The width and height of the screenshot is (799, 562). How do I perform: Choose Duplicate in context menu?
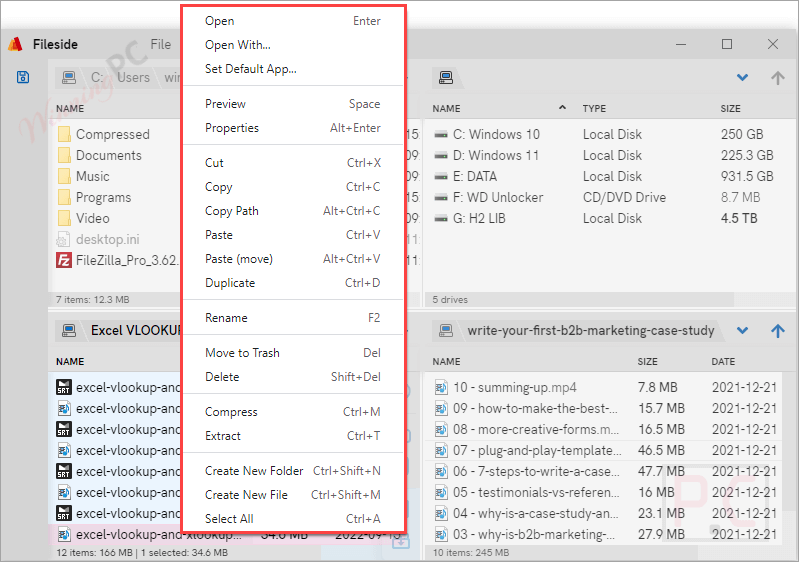293,283
